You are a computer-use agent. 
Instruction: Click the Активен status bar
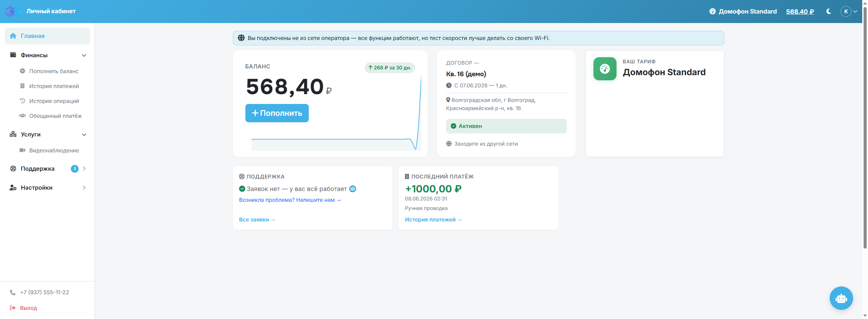pos(506,126)
